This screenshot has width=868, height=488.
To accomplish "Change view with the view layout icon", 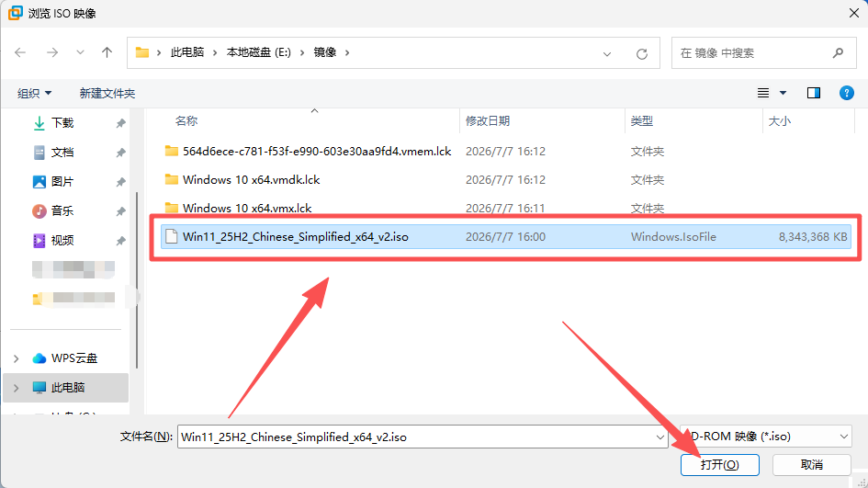I will pyautogui.click(x=762, y=93).
